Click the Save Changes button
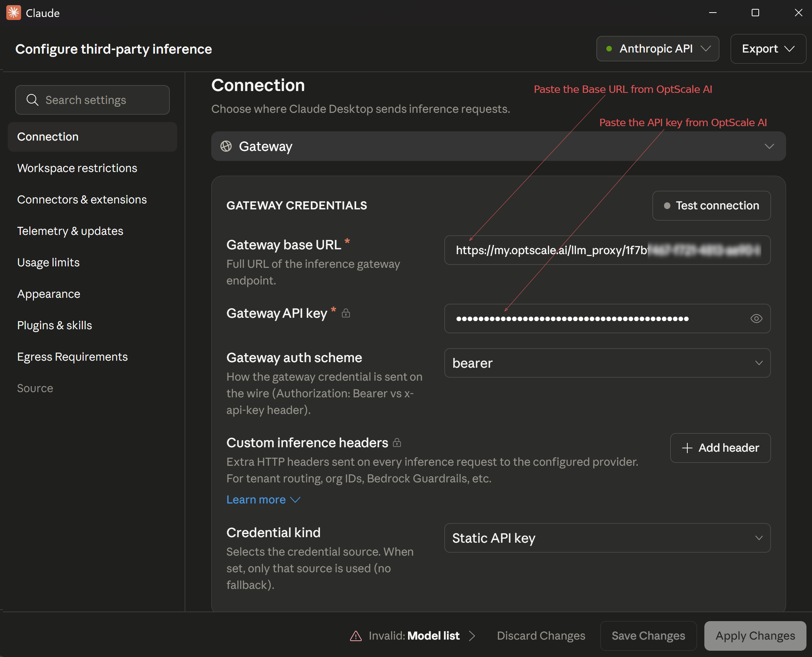This screenshot has height=657, width=812. click(648, 636)
